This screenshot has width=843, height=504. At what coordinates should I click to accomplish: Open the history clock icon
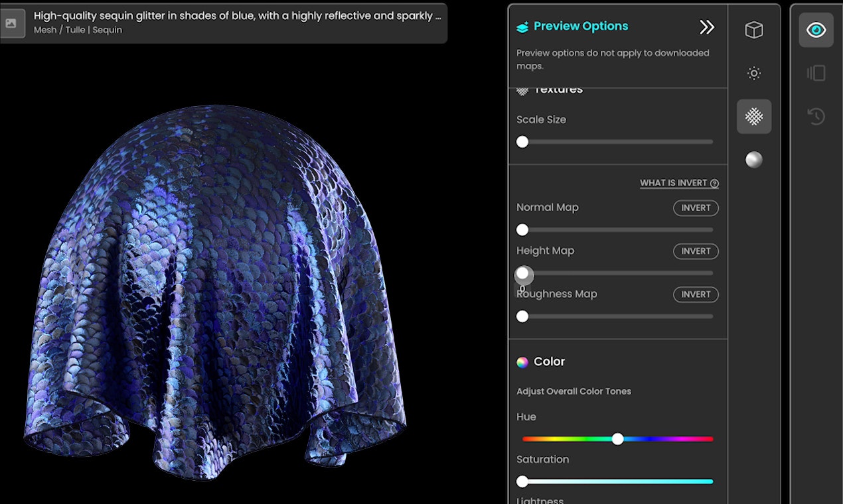[x=816, y=117]
